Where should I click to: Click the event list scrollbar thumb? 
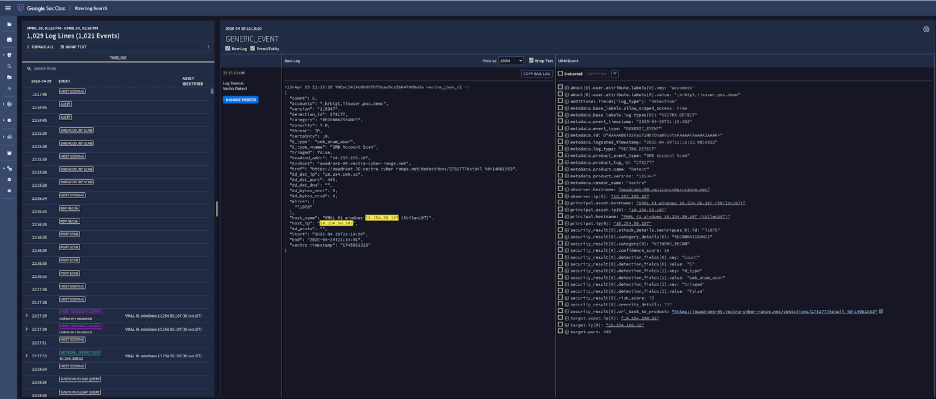point(211,91)
